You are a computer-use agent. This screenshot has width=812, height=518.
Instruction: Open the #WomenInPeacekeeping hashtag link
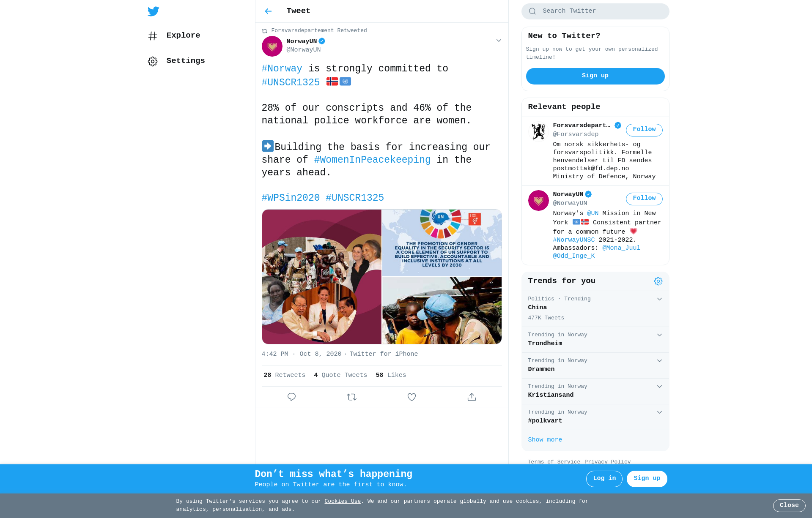tap(372, 160)
